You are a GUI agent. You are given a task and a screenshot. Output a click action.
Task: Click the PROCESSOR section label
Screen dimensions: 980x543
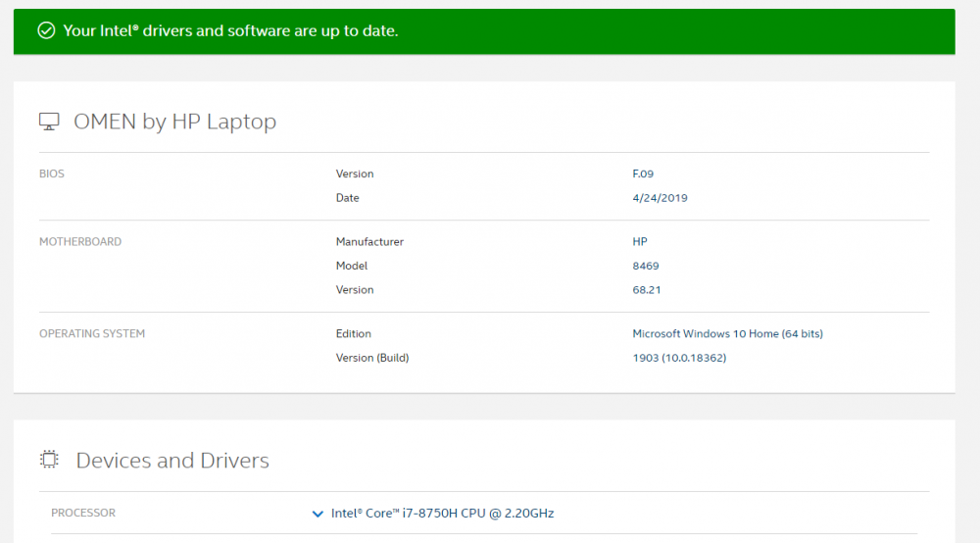pyautogui.click(x=83, y=514)
